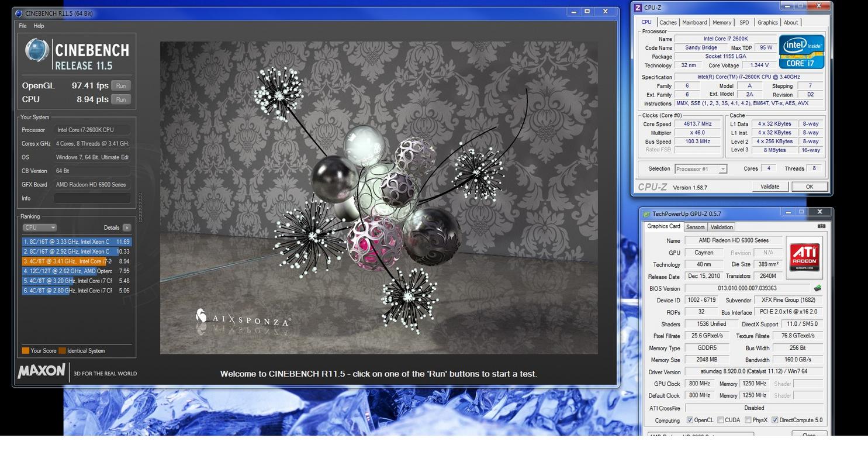The width and height of the screenshot is (868, 469).
Task: Select the CPU tab in CPU-Z
Action: click(x=646, y=22)
